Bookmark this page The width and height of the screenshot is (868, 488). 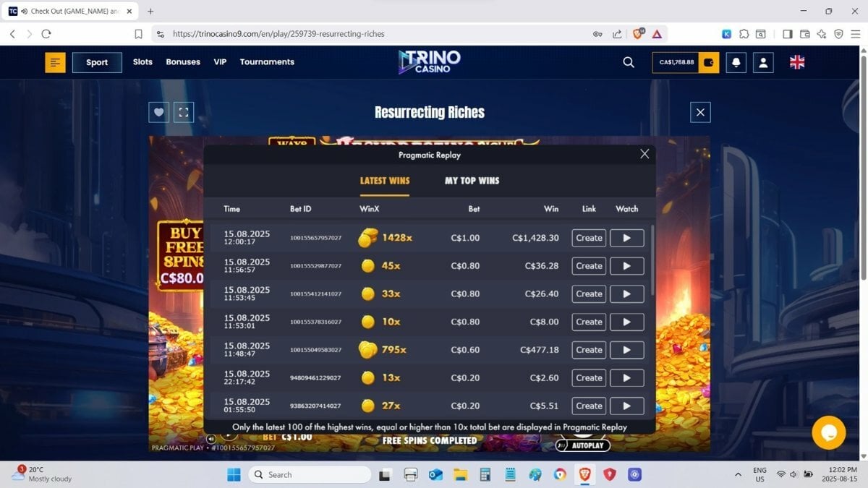coord(138,34)
